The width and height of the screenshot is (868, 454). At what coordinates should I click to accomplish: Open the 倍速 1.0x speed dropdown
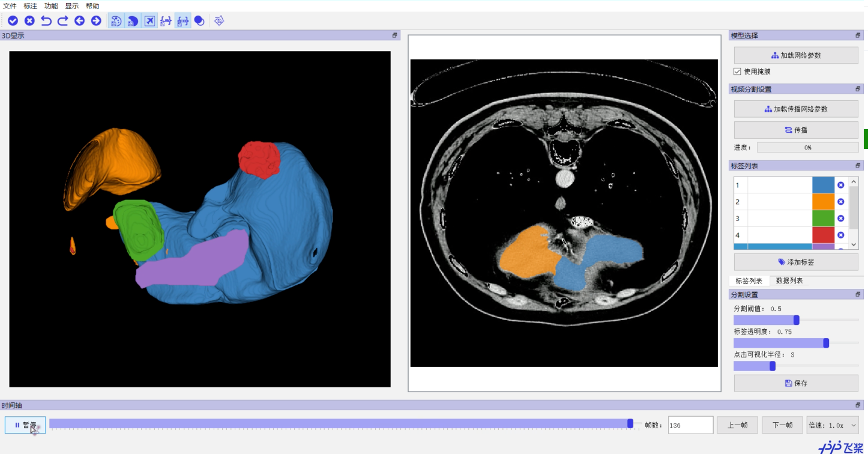tap(833, 425)
